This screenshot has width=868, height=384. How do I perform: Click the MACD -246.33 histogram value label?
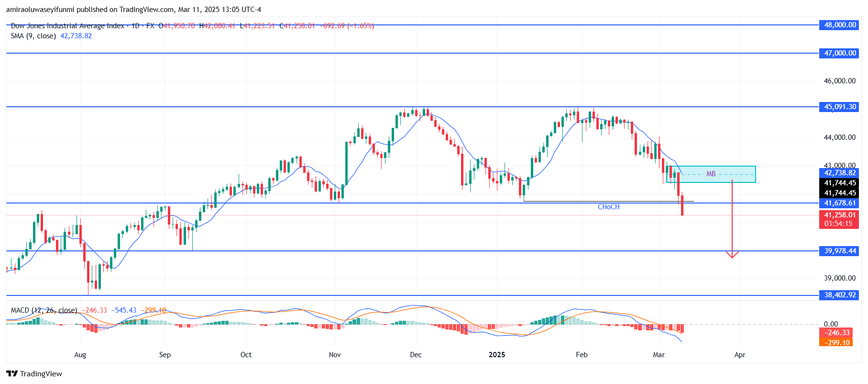[836, 333]
